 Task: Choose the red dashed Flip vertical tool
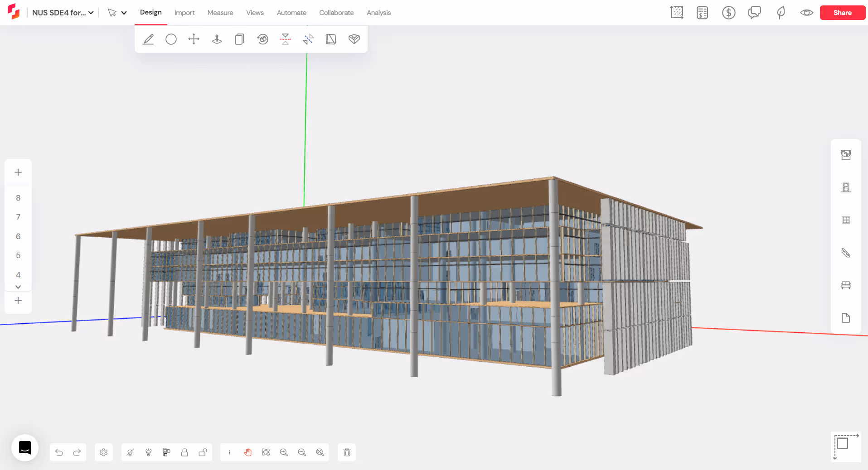pos(285,39)
